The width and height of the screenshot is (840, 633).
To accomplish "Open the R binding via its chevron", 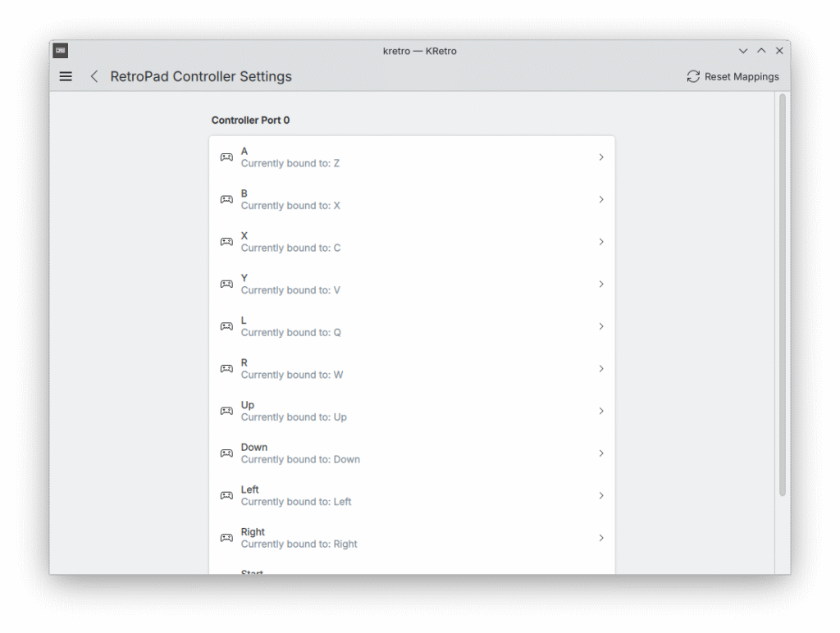I will click(x=600, y=369).
